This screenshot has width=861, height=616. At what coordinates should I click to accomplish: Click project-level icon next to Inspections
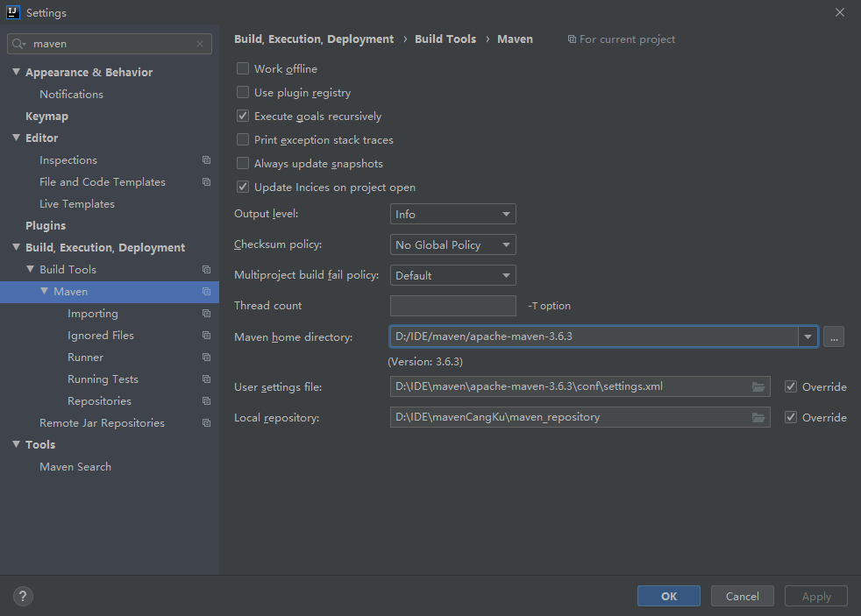coord(206,160)
